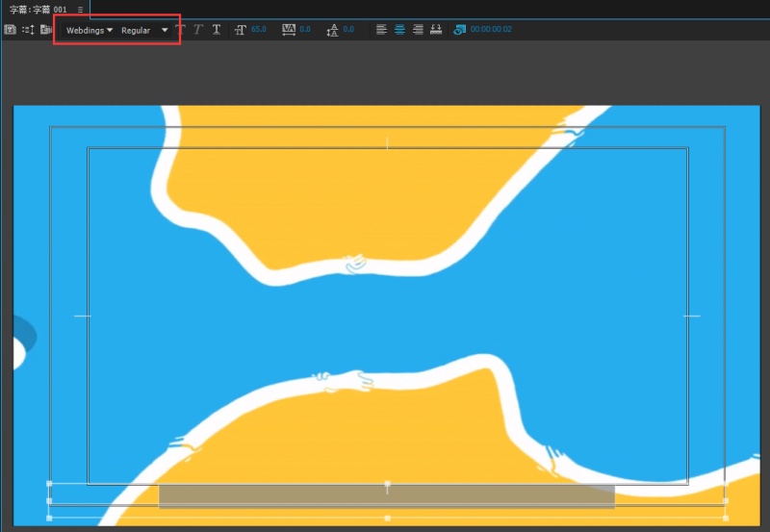Image resolution: width=770 pixels, height=532 pixels.
Task: Toggle Bold text style
Action: [x=181, y=30]
